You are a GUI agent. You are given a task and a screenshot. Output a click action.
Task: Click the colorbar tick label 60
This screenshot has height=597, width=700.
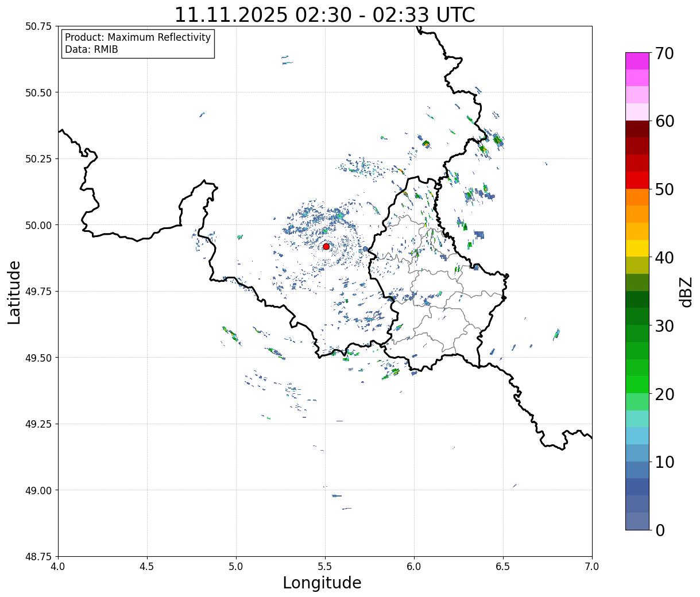(664, 121)
